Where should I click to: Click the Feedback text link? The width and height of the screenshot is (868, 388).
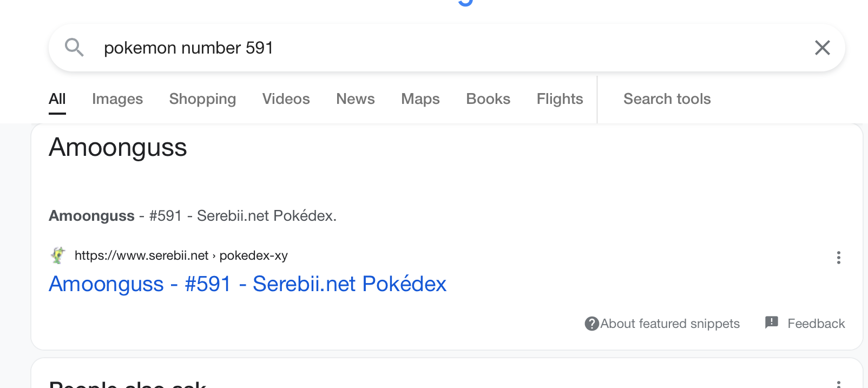tap(816, 324)
